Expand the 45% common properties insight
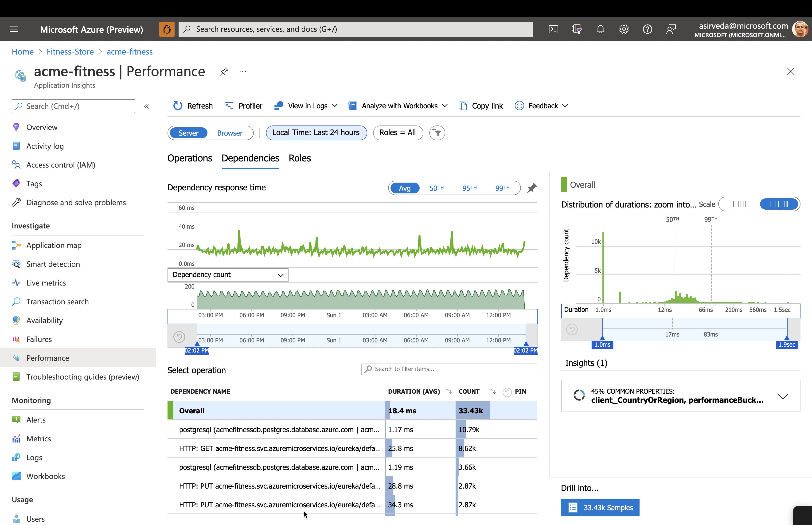The height and width of the screenshot is (525, 812). [783, 396]
